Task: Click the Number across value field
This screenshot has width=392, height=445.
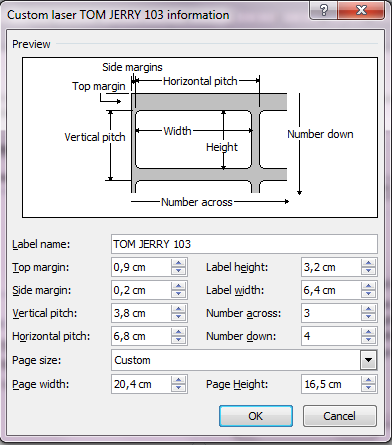Action: [331, 313]
